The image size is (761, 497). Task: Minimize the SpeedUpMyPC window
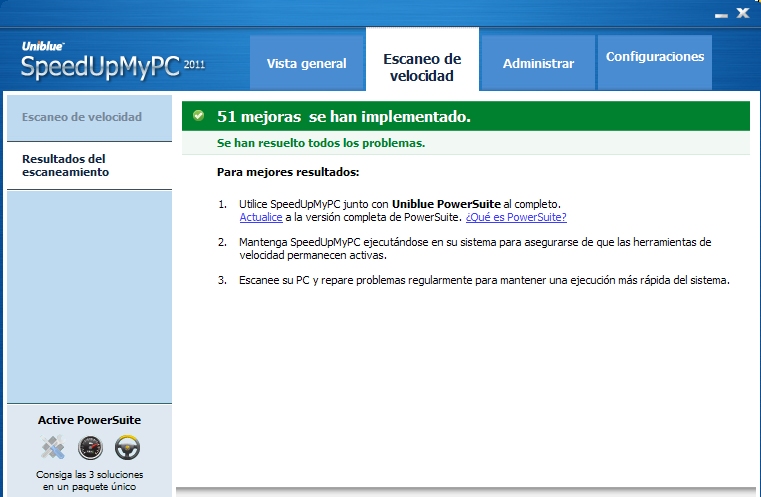721,16
